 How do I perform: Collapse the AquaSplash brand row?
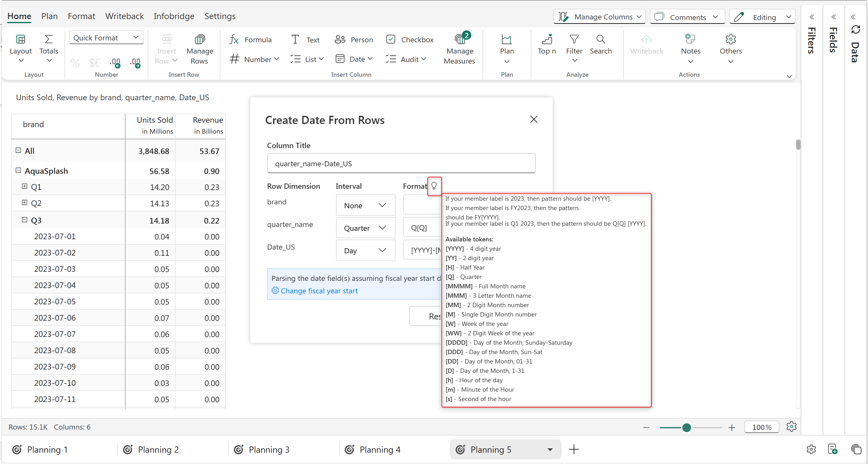[18, 171]
